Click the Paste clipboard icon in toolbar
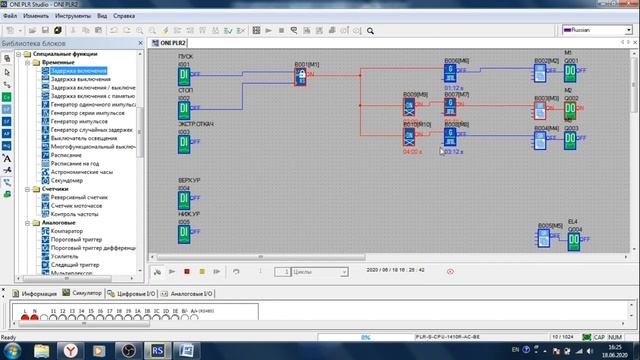This screenshot has height=360, width=640. coord(98,31)
